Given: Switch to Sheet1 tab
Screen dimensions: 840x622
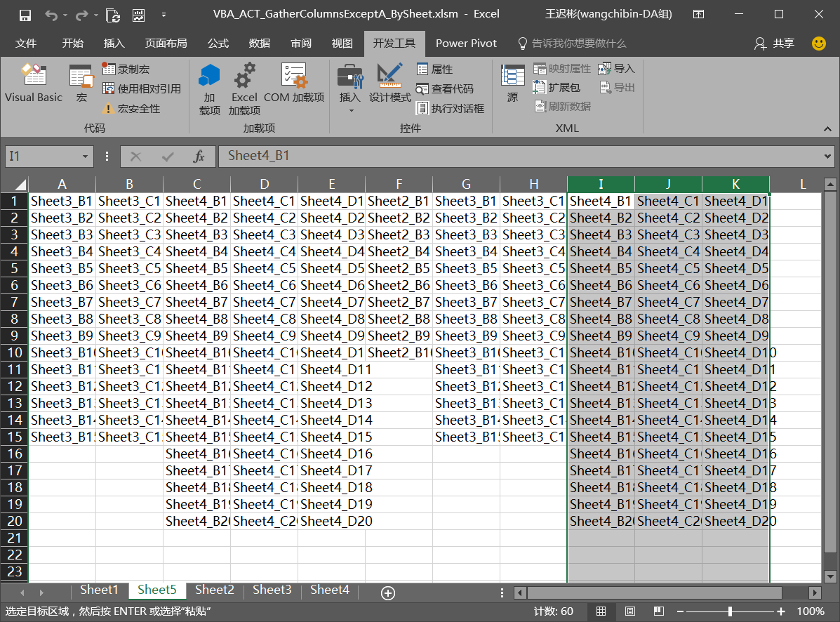Looking at the screenshot, I should 99,590.
